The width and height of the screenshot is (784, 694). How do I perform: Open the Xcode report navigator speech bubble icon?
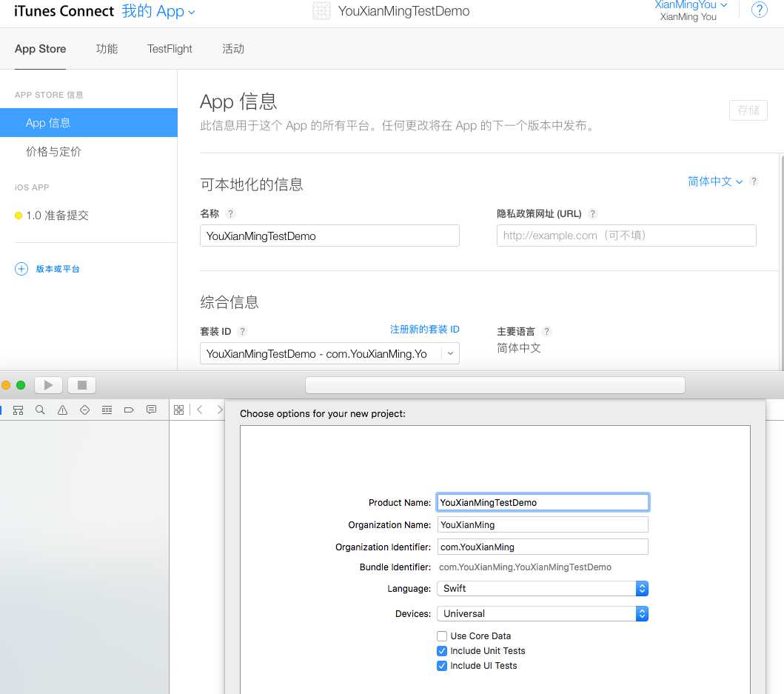[x=151, y=410]
